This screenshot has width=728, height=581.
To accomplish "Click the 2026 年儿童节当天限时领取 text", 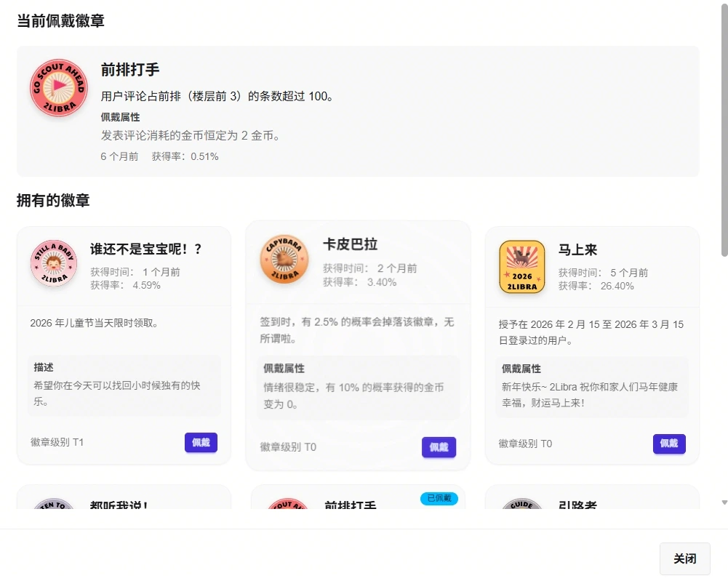I will 95,323.
